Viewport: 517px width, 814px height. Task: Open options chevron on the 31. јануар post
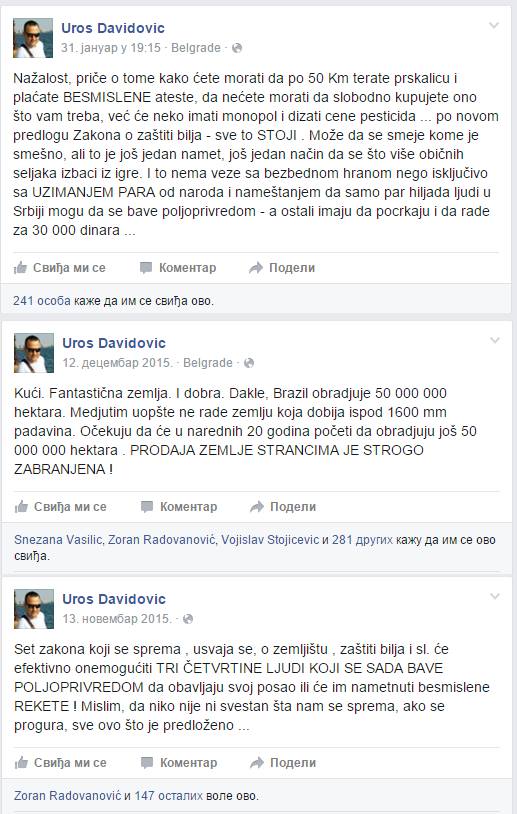(494, 25)
